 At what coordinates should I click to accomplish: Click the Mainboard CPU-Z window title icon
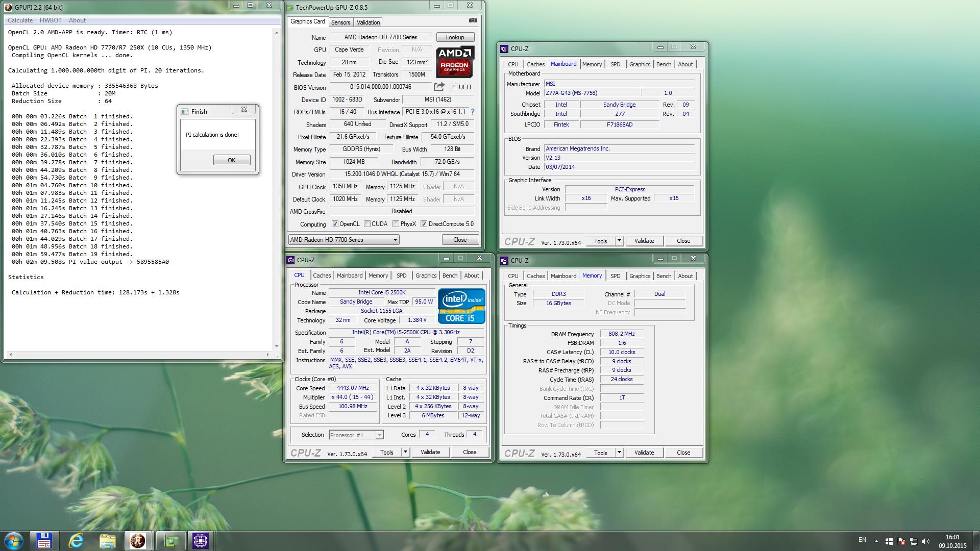click(x=504, y=49)
